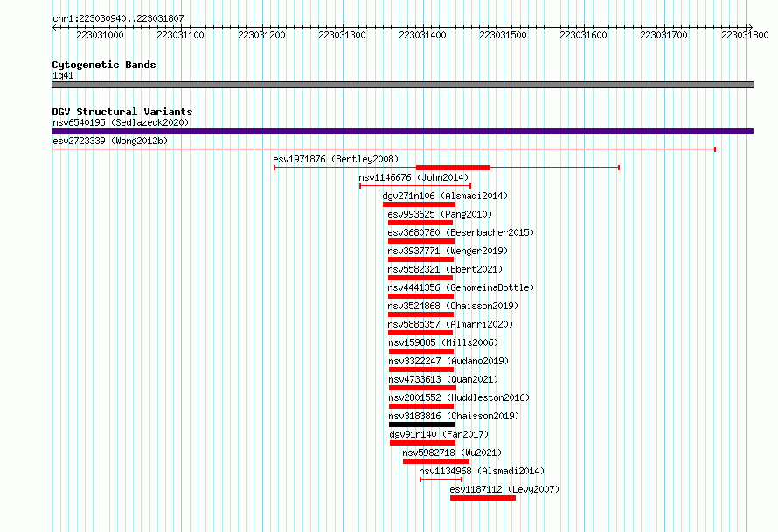This screenshot has width=778, height=532.
Task: Select nsv4441356 (GenomeinaBottle) label
Action: click(x=461, y=287)
